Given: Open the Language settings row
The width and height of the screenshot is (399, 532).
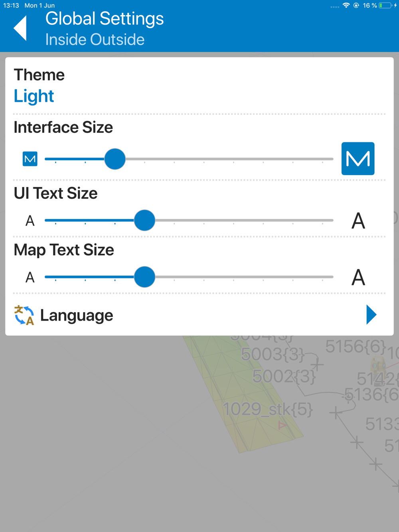Looking at the screenshot, I should point(199,315).
